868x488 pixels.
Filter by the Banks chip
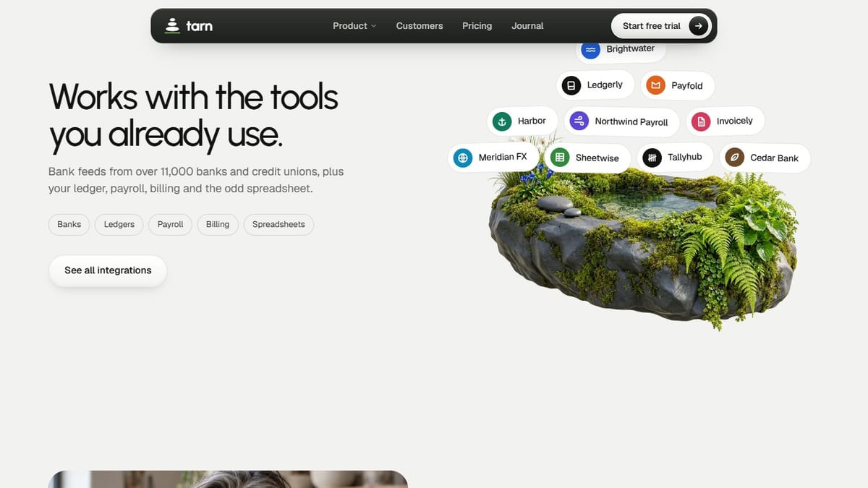pos(69,224)
